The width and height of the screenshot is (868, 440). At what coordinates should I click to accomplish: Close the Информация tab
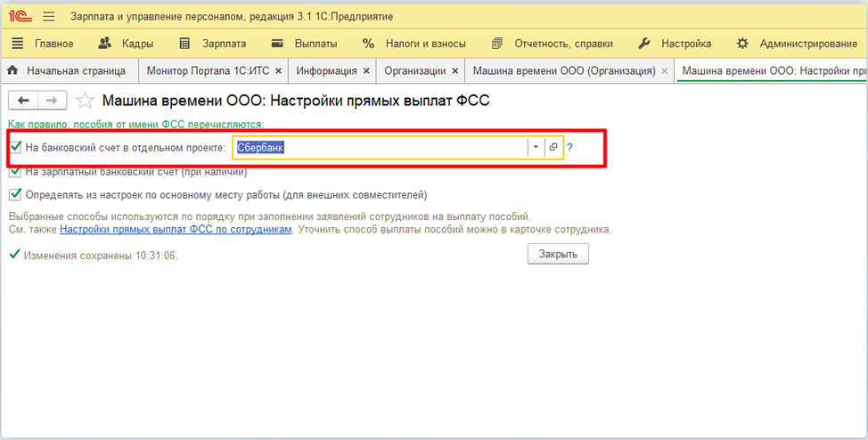pyautogui.click(x=366, y=71)
